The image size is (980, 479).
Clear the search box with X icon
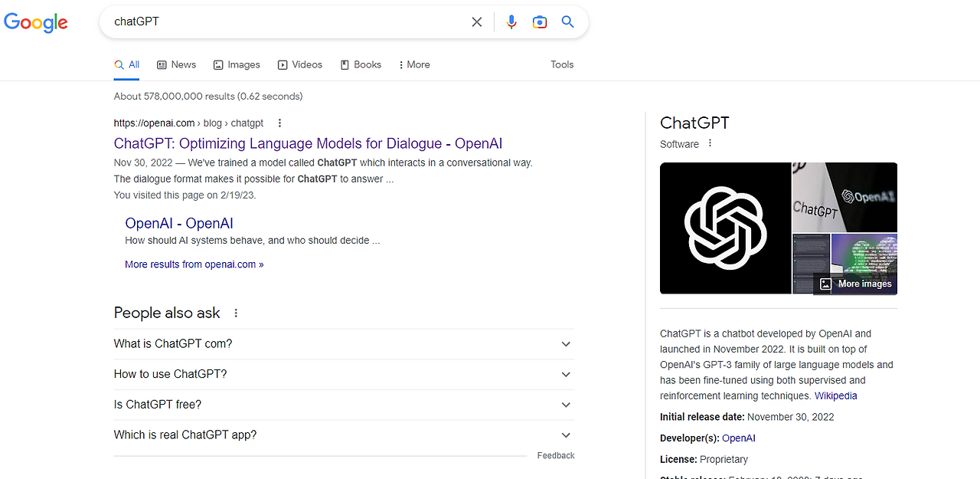pos(477,22)
